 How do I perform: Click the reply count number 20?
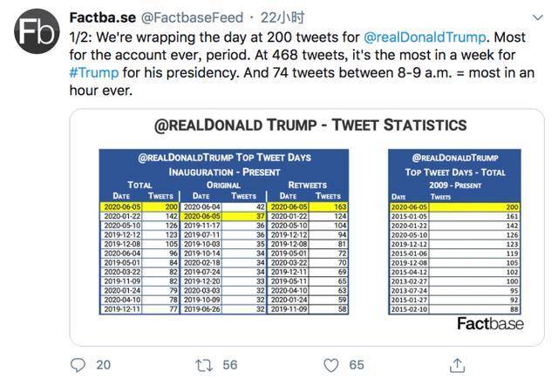103,365
